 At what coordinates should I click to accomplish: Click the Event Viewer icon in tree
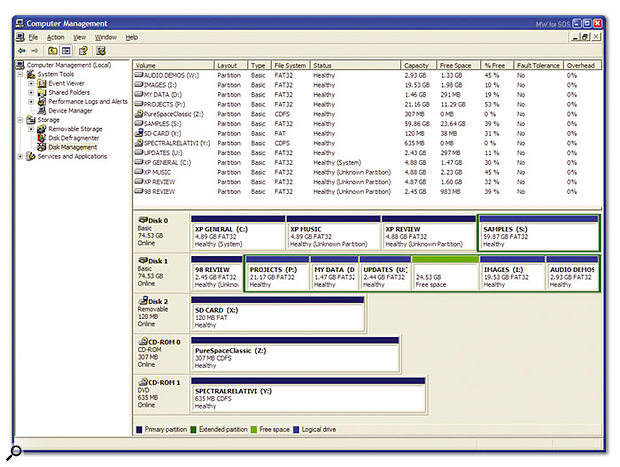(x=42, y=83)
